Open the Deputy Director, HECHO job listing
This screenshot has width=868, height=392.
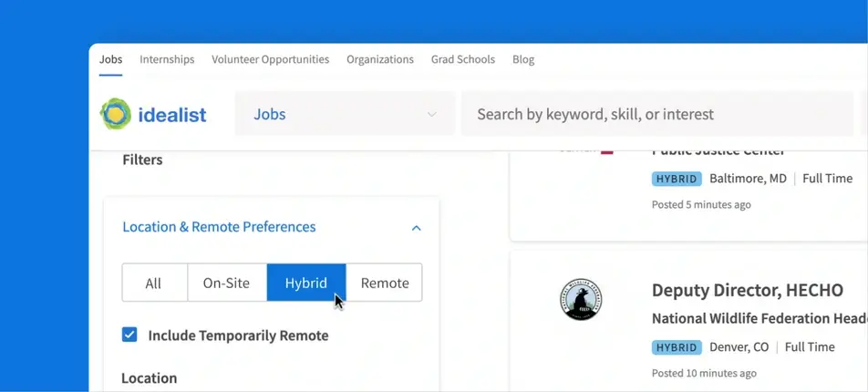[x=748, y=290]
